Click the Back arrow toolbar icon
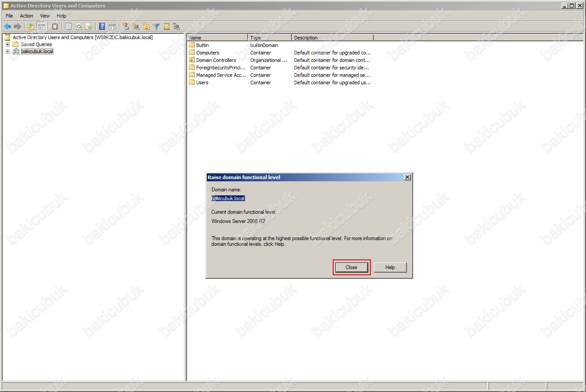The width and height of the screenshot is (586, 392). pyautogui.click(x=7, y=27)
